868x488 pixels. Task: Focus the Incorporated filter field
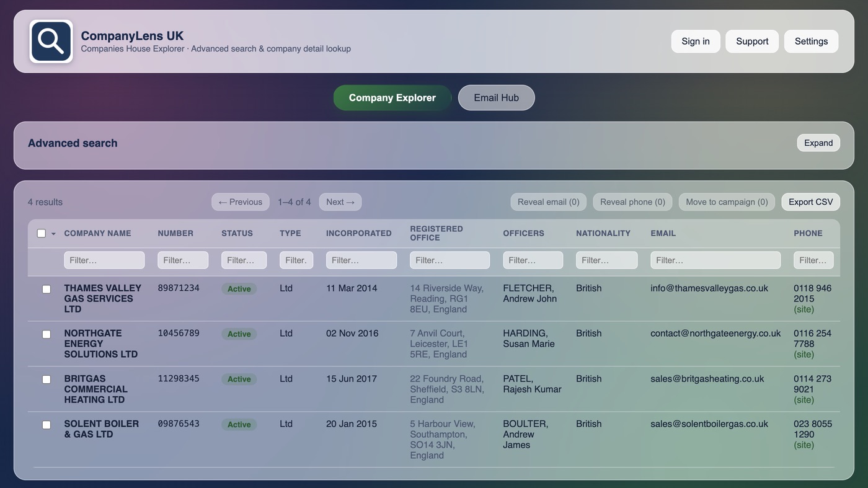(x=361, y=260)
